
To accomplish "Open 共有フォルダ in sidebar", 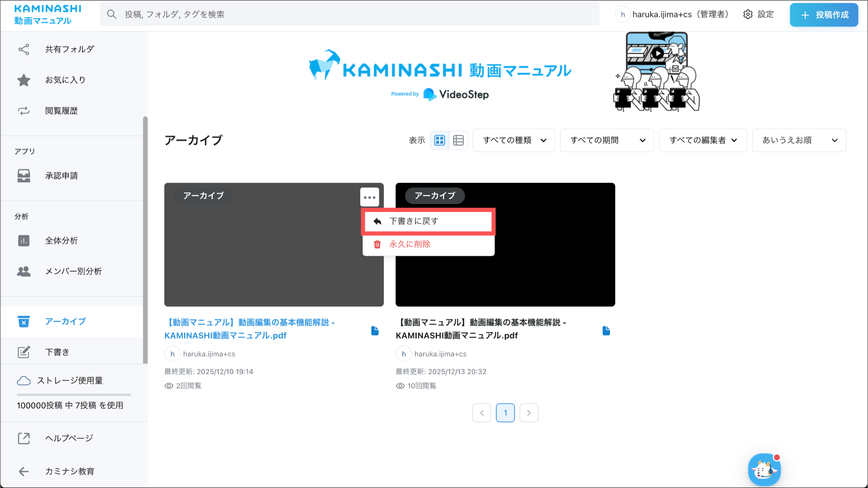I will point(69,49).
